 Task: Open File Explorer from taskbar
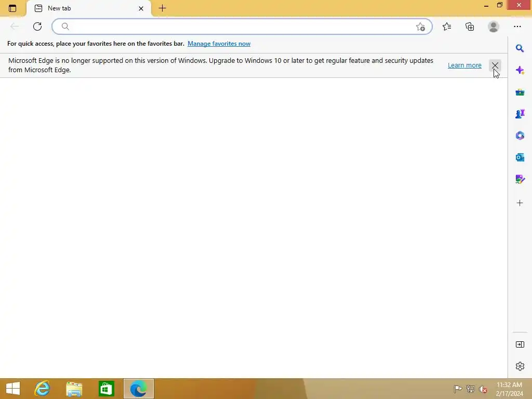point(74,389)
